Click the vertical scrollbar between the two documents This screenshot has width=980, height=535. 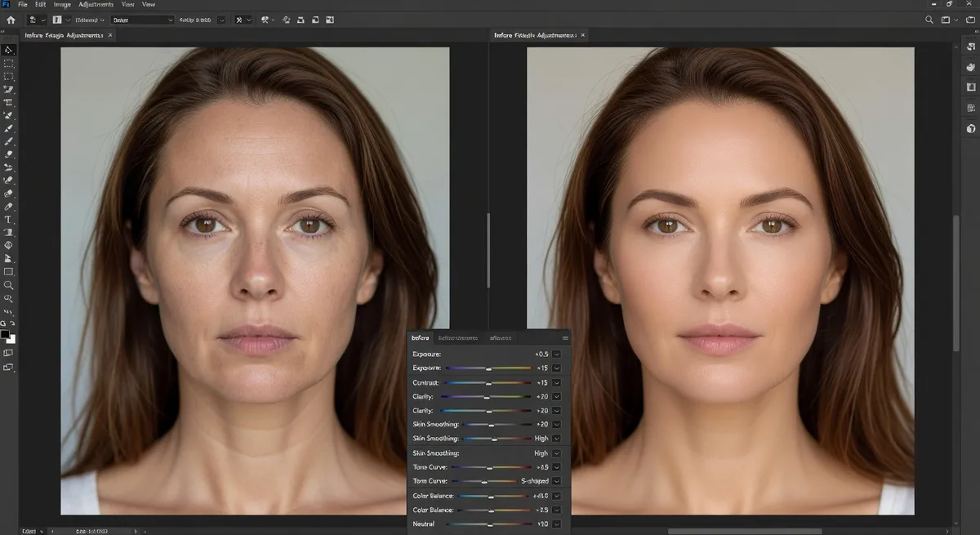[488, 250]
